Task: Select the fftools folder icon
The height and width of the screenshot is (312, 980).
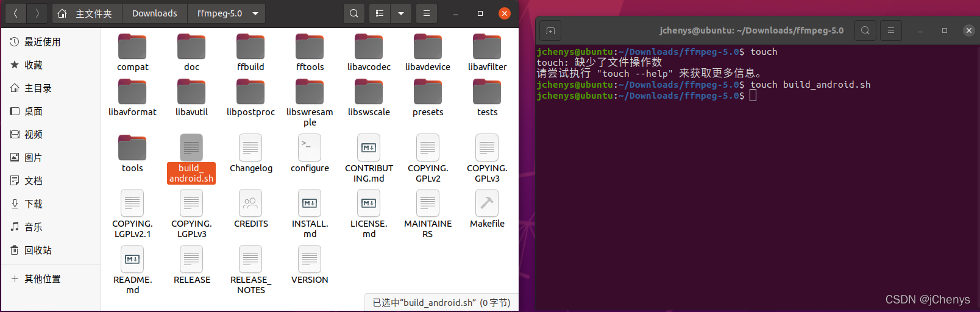Action: click(x=310, y=46)
